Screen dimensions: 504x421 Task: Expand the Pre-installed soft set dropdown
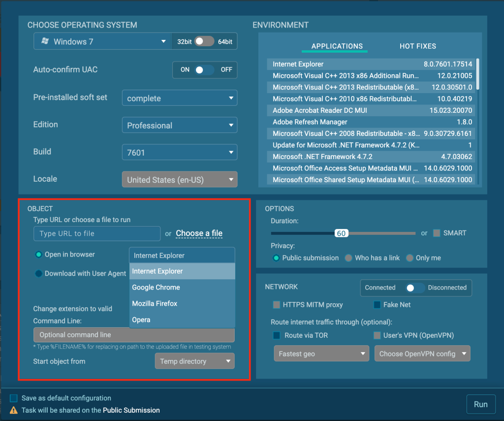click(x=179, y=98)
